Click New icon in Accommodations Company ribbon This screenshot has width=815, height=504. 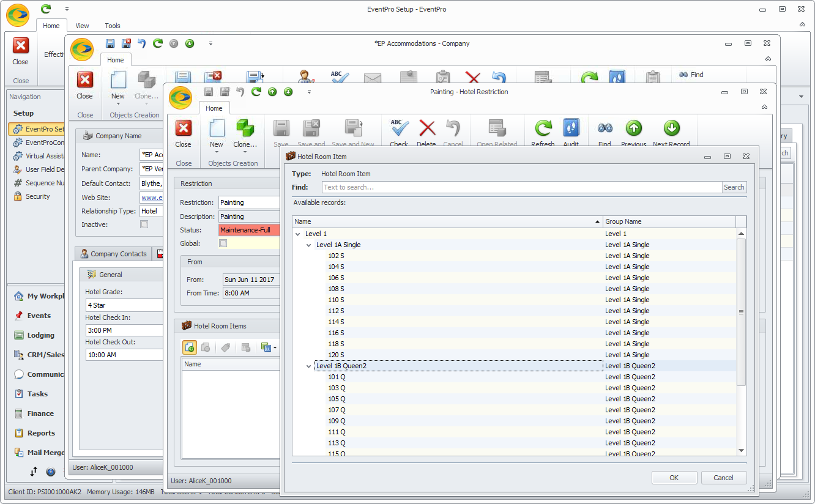pos(118,80)
